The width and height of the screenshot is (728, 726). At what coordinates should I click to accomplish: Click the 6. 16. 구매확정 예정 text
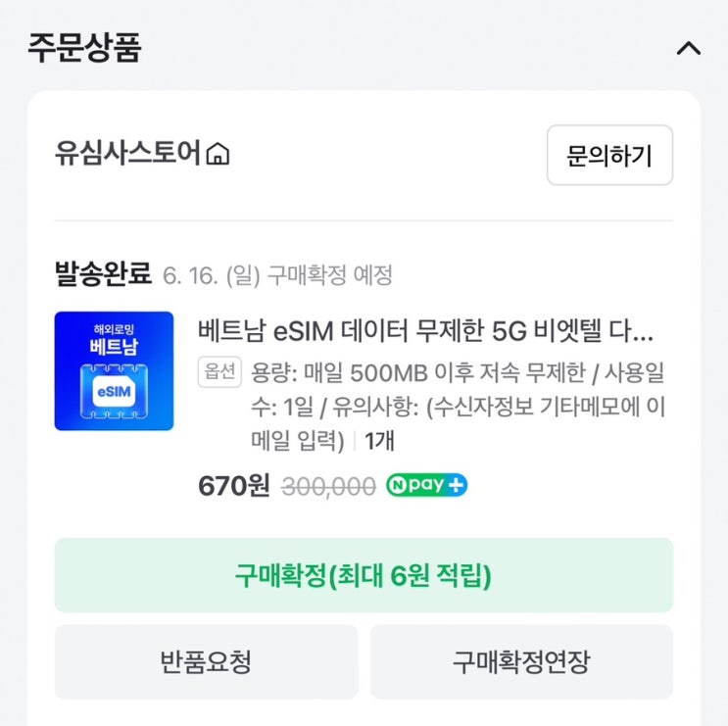coord(278,275)
